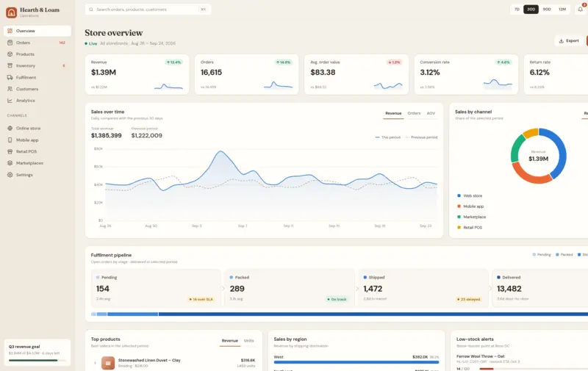
Task: Switch the date range to 90D
Action: (x=547, y=10)
